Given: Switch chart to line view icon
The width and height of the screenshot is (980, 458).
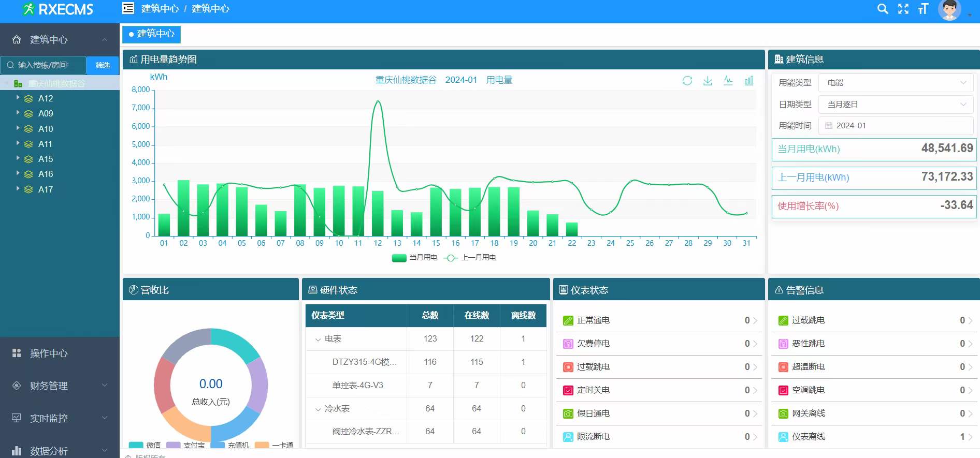Looking at the screenshot, I should pyautogui.click(x=728, y=81).
